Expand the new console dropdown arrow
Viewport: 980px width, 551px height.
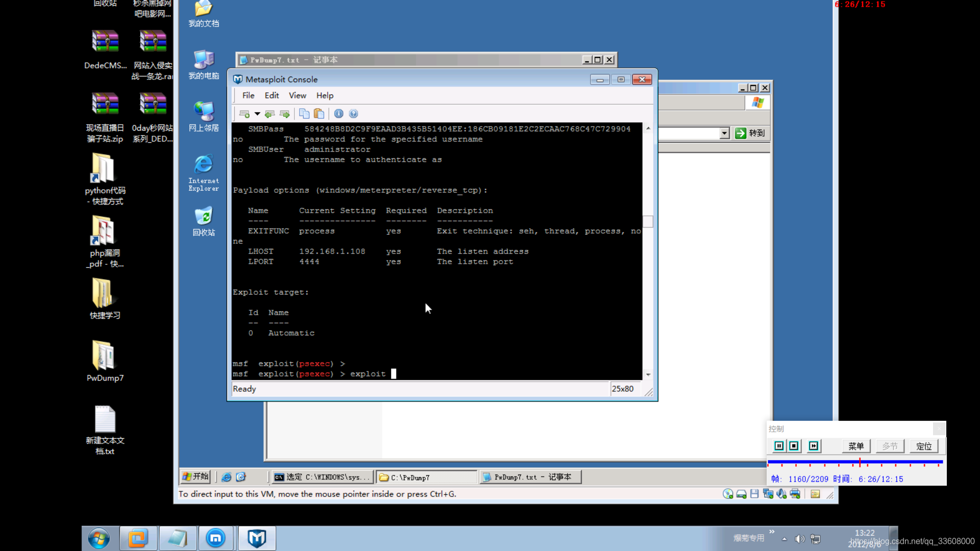(257, 114)
